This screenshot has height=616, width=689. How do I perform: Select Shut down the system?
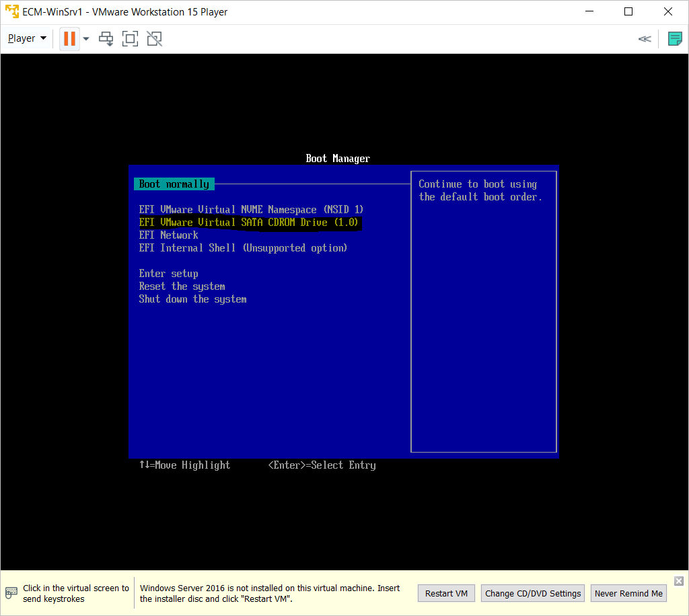192,299
